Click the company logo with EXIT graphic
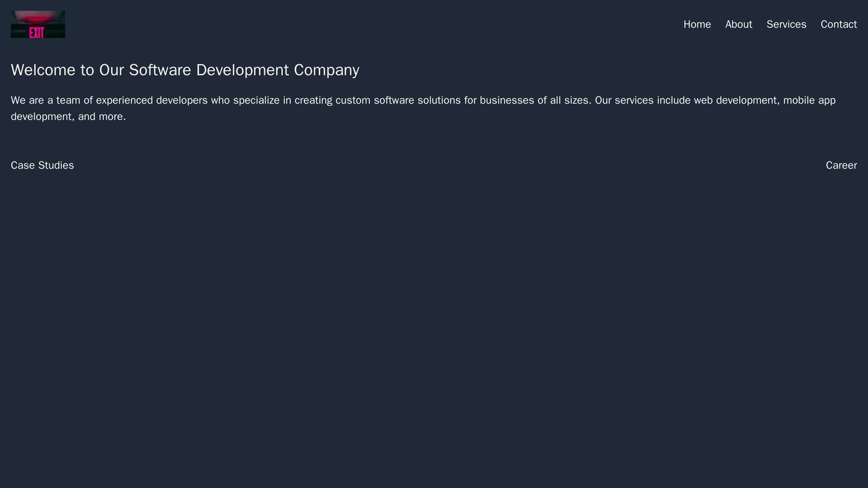Viewport: 868px width, 488px height. click(36, 24)
